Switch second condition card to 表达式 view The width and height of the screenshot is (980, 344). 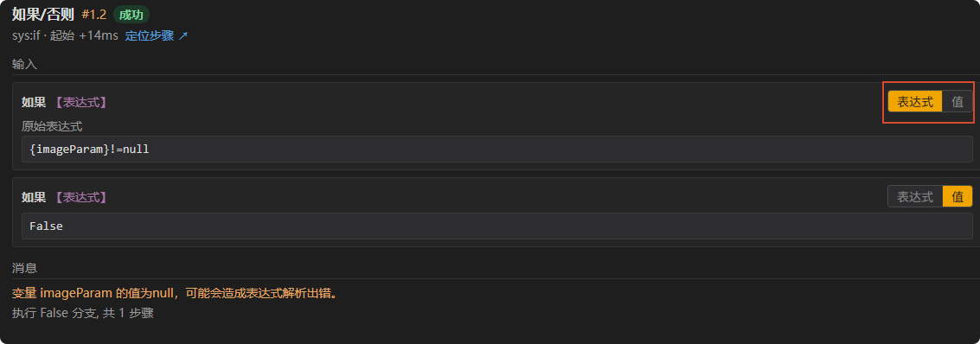(915, 197)
